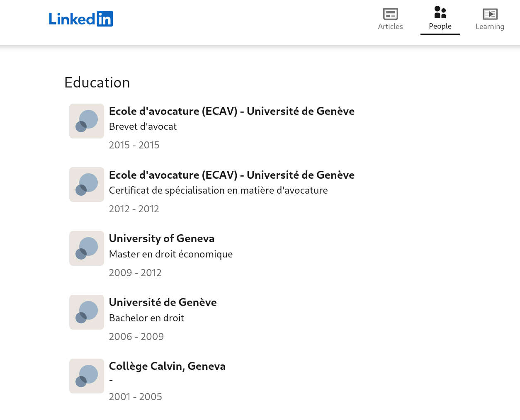Viewport: 520px width, 420px height.
Task: Open the University of Geneva link
Action: point(161,238)
